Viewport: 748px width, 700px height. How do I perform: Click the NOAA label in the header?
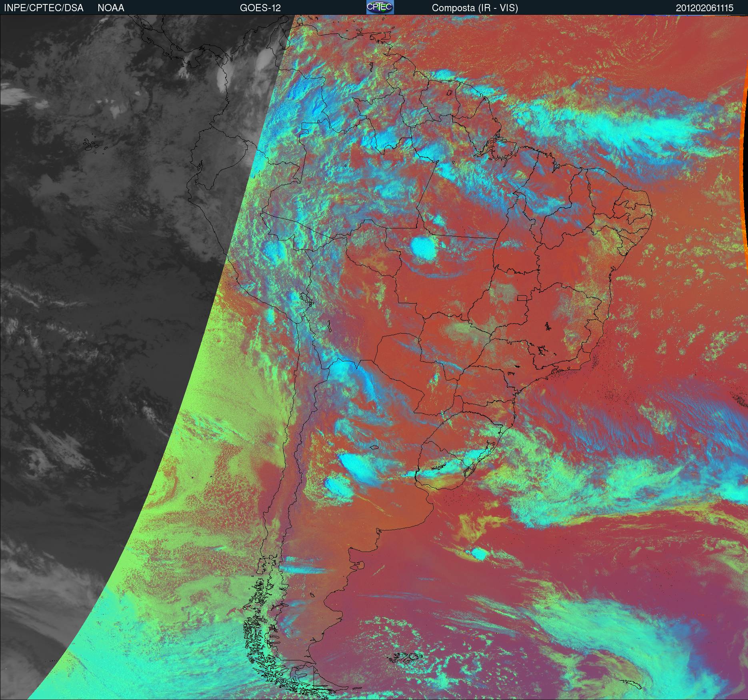pyautogui.click(x=111, y=8)
